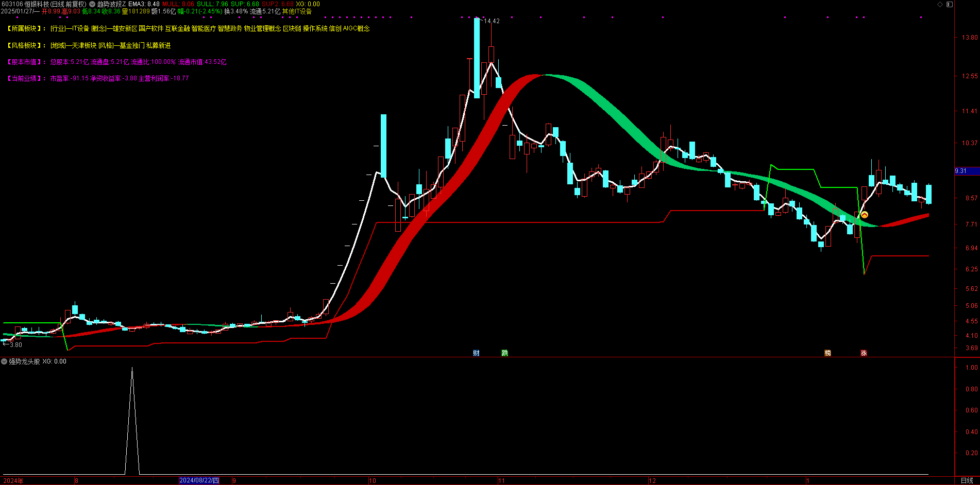Open the 强势龙头股 indicator dropdown arrow

(4, 361)
